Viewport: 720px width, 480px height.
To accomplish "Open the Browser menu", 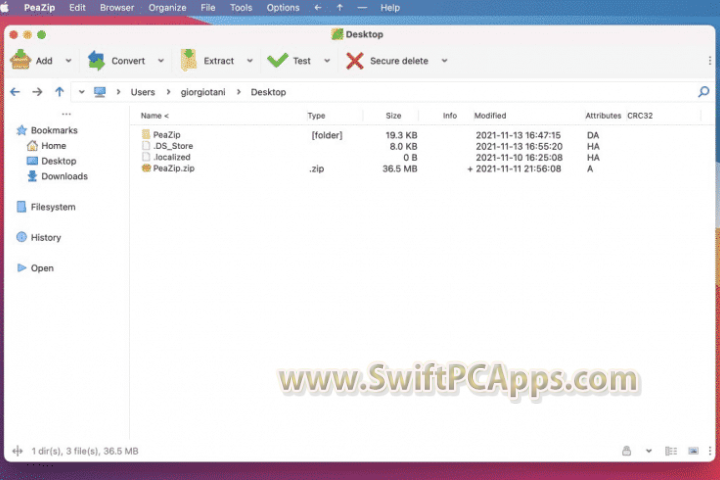I will pos(117,8).
